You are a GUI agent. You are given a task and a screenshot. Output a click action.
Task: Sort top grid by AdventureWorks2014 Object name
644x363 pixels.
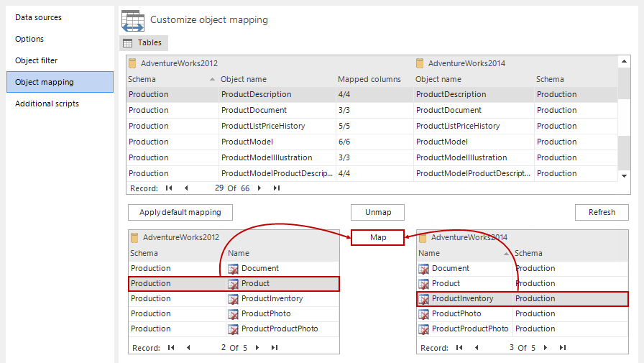point(473,79)
